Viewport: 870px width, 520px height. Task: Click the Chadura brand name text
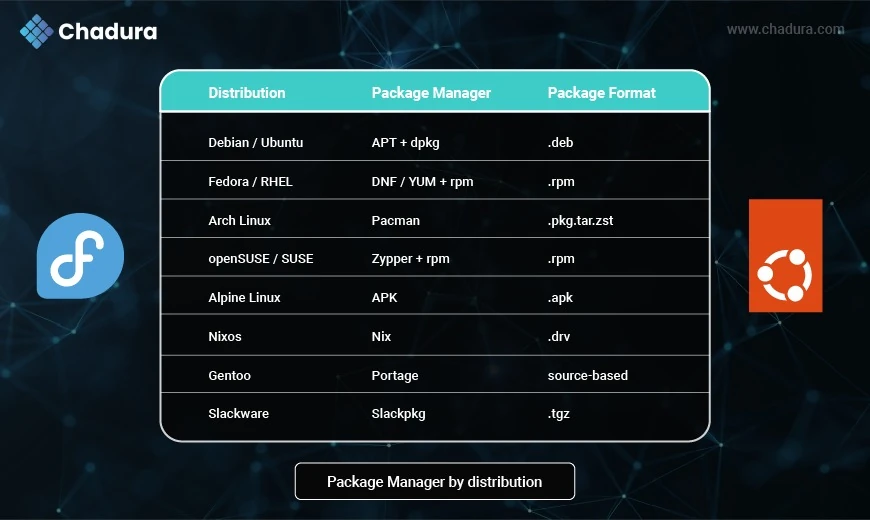pos(108,32)
